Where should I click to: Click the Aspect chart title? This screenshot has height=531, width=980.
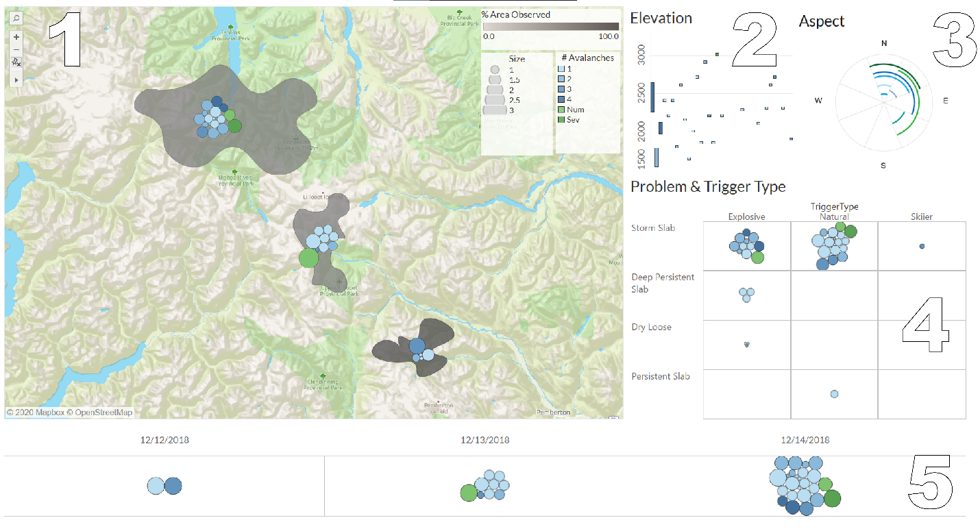tap(822, 21)
